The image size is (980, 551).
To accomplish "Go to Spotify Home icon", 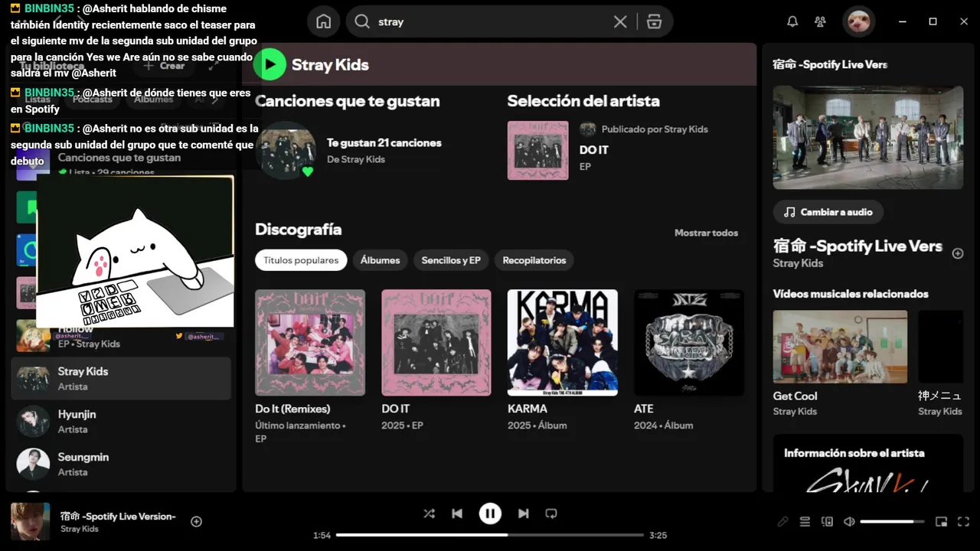I will [x=323, y=21].
